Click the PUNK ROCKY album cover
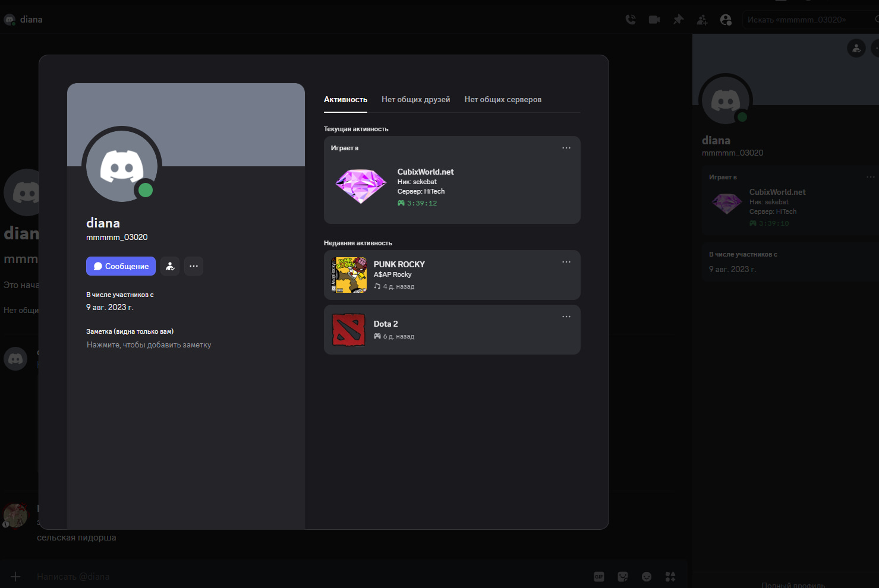This screenshot has height=588, width=879. 349,275
